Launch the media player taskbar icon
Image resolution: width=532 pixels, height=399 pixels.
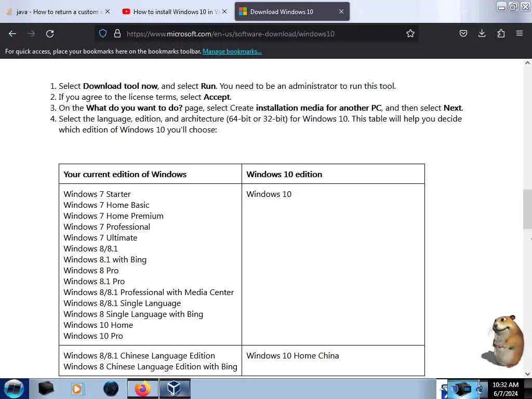click(77, 389)
